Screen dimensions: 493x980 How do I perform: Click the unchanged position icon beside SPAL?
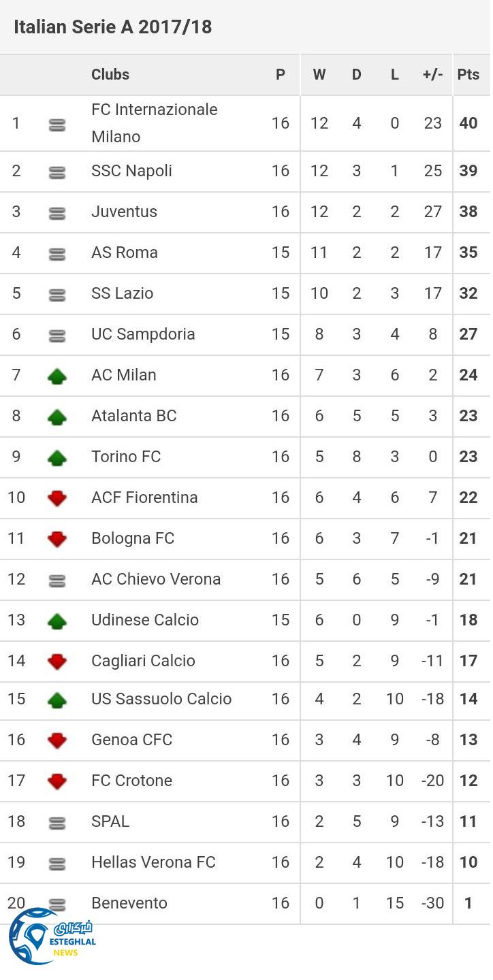[x=57, y=823]
